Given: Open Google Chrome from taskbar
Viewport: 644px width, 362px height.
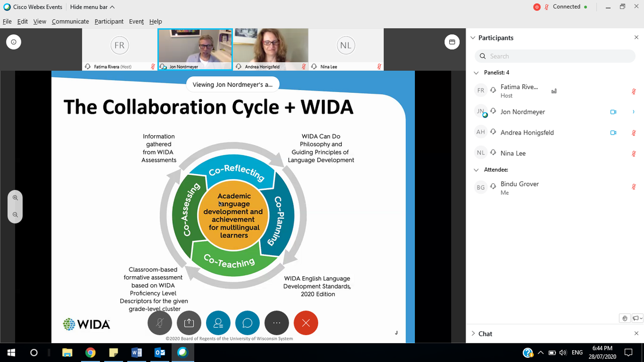Looking at the screenshot, I should point(90,352).
